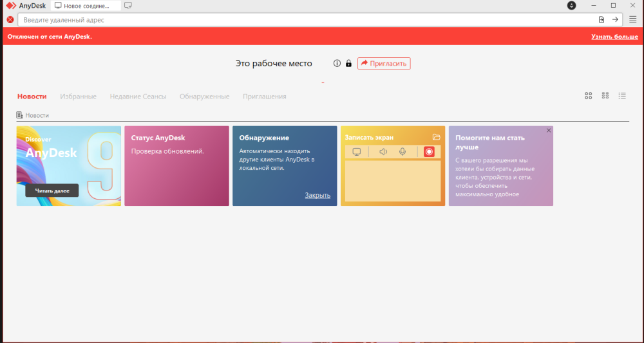Screen dimensions: 644x343
Task: Click the Статус AnyDesk card
Action: (176, 166)
